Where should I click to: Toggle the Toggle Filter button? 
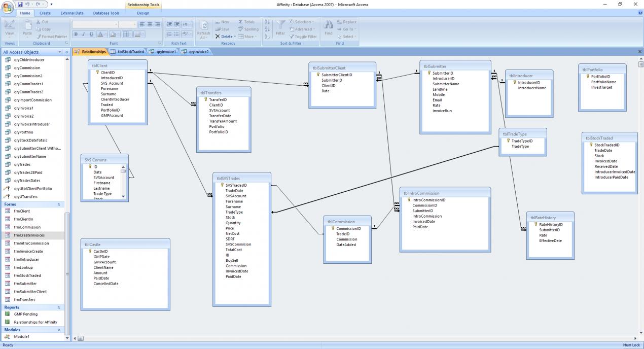point(303,37)
